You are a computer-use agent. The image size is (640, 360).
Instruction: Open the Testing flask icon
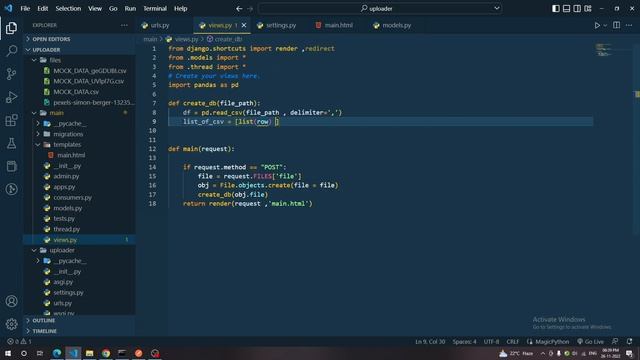(11, 143)
